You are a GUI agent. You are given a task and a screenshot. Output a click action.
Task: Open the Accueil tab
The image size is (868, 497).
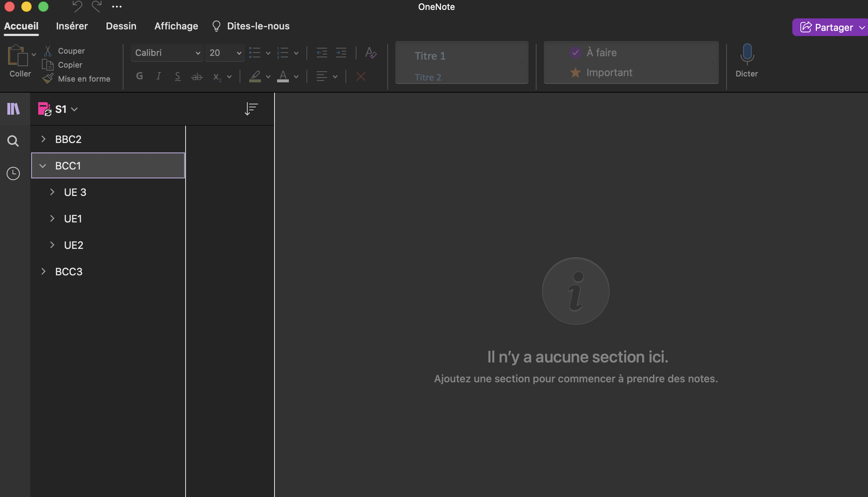click(x=21, y=26)
